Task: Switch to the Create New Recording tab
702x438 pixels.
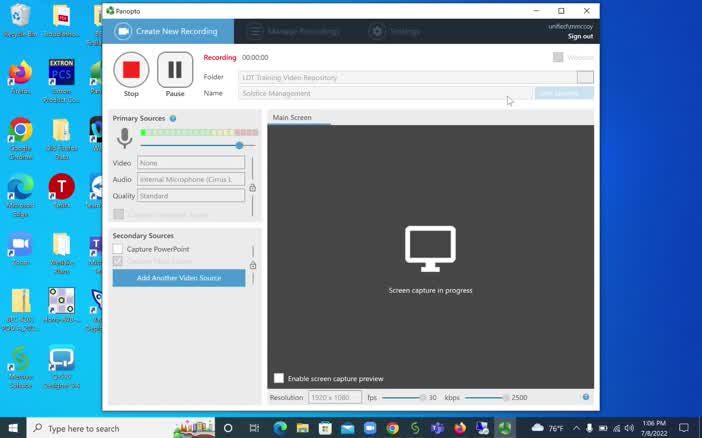Action: 168,31
